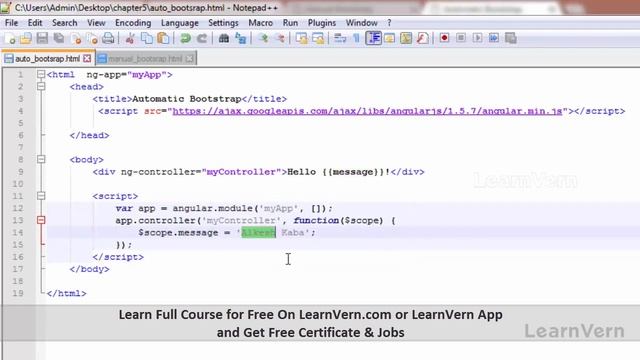Open the Encoding menu
Image resolution: width=640 pixels, height=360 pixels.
[x=133, y=23]
